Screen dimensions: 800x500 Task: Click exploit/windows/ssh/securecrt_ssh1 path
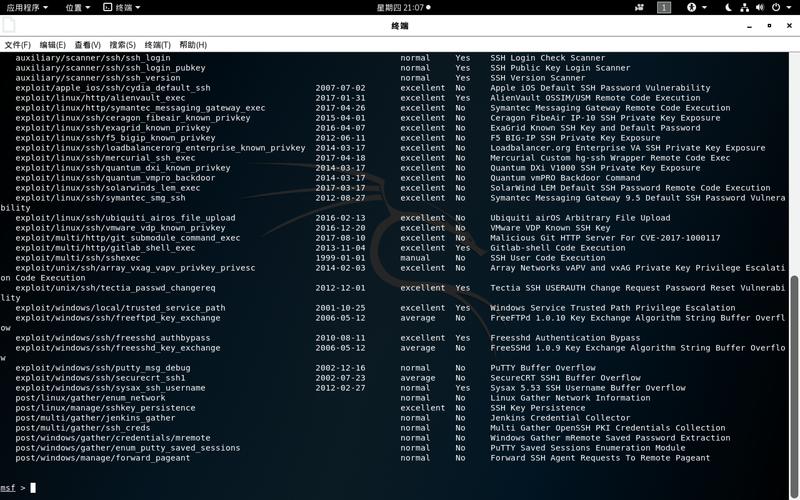pos(101,378)
